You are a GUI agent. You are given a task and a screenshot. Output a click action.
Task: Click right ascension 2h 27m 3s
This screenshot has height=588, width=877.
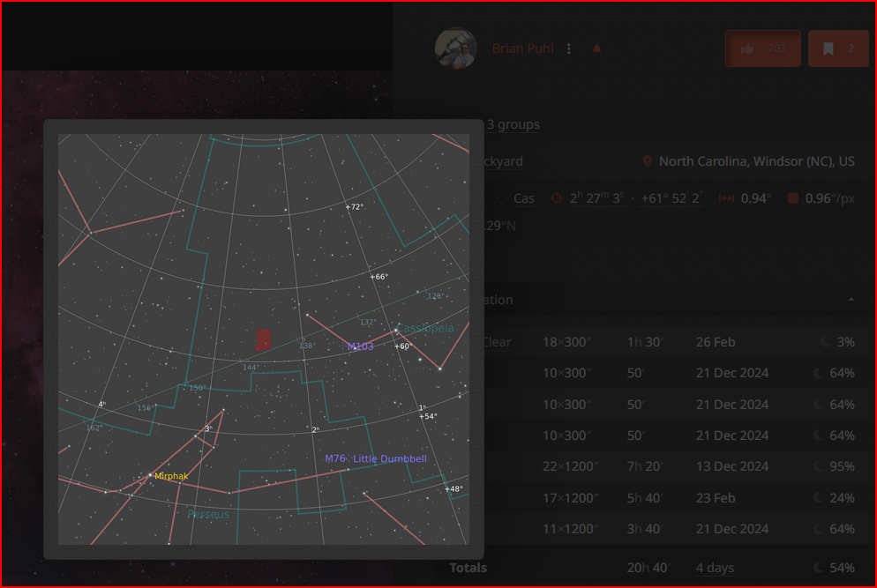(x=597, y=198)
